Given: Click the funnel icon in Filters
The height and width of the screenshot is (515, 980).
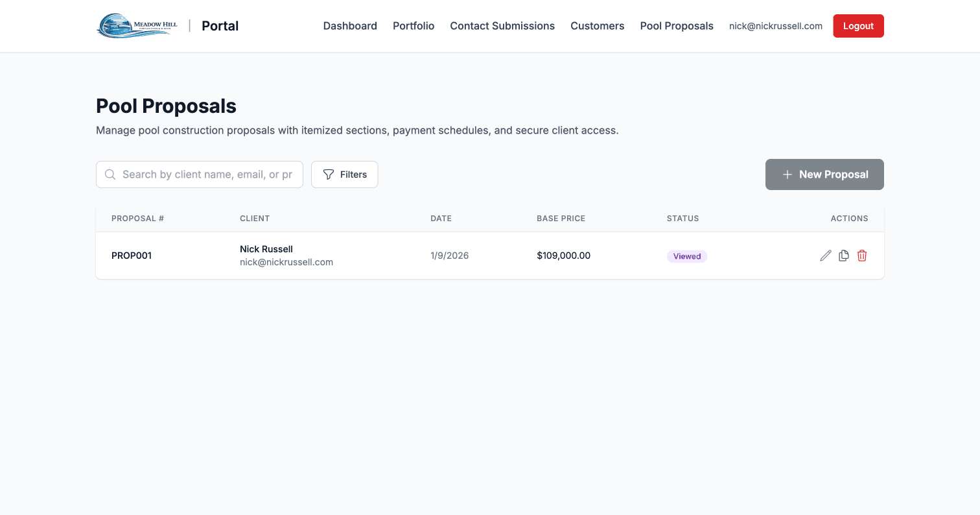Looking at the screenshot, I should coord(329,174).
